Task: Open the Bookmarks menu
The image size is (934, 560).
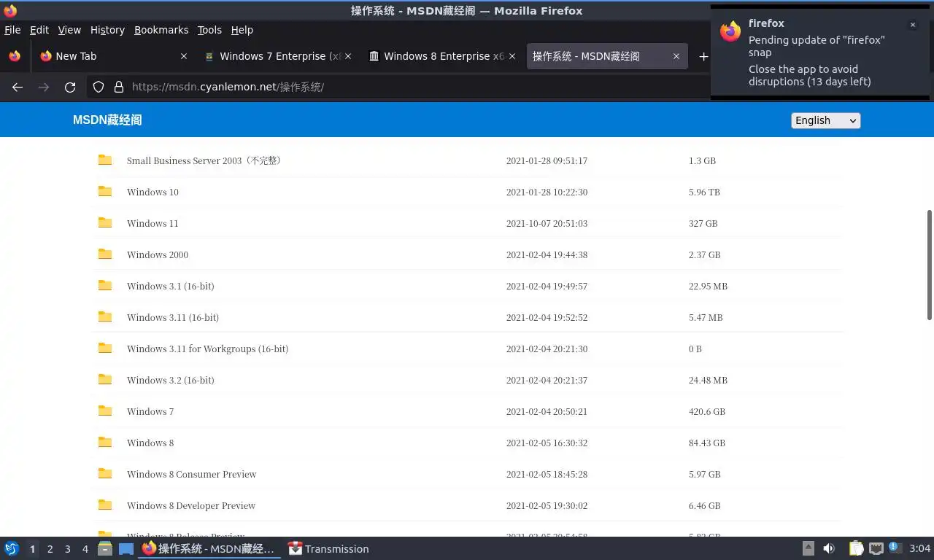Action: pyautogui.click(x=161, y=30)
